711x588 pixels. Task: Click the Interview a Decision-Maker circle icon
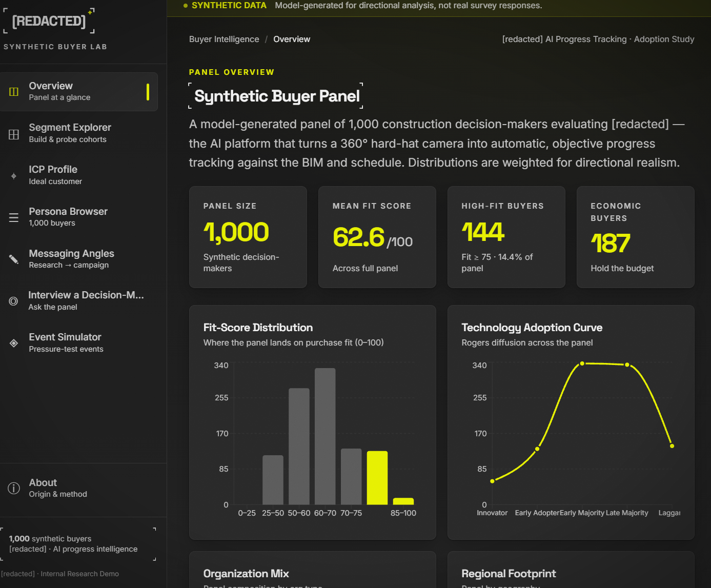pyautogui.click(x=14, y=301)
